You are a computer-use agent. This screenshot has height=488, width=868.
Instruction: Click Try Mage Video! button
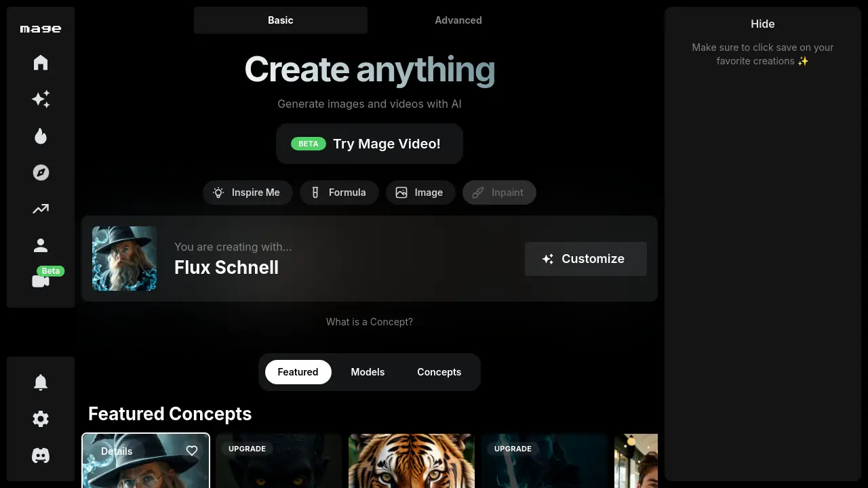click(x=370, y=144)
